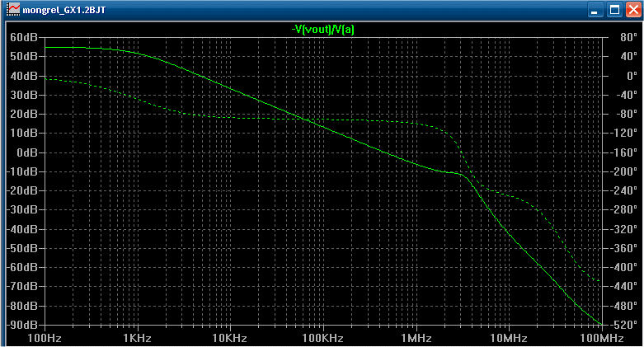The height and width of the screenshot is (347, 644).
Task: Click the 100Hz frequency axis label
Action: (x=45, y=339)
